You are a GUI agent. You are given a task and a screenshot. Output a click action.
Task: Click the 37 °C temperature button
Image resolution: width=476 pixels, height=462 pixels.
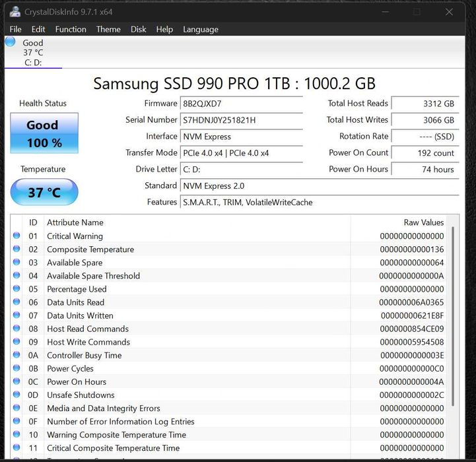[x=44, y=192]
